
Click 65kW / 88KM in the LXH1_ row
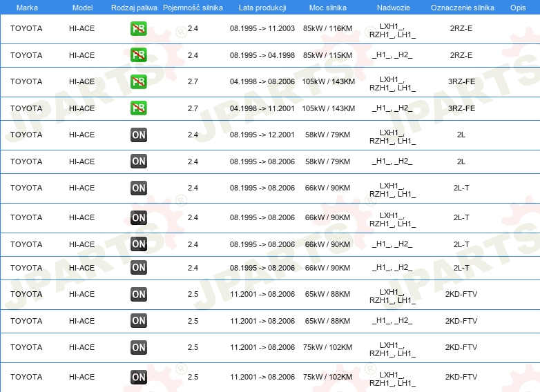tap(328, 294)
